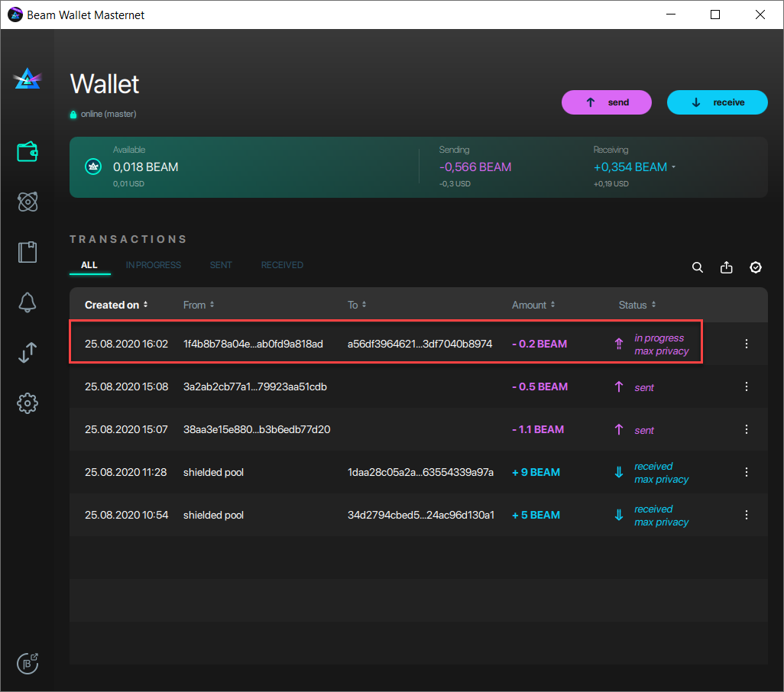Export transactions using the share icon
Viewport: 784px width, 692px height.
tap(726, 267)
